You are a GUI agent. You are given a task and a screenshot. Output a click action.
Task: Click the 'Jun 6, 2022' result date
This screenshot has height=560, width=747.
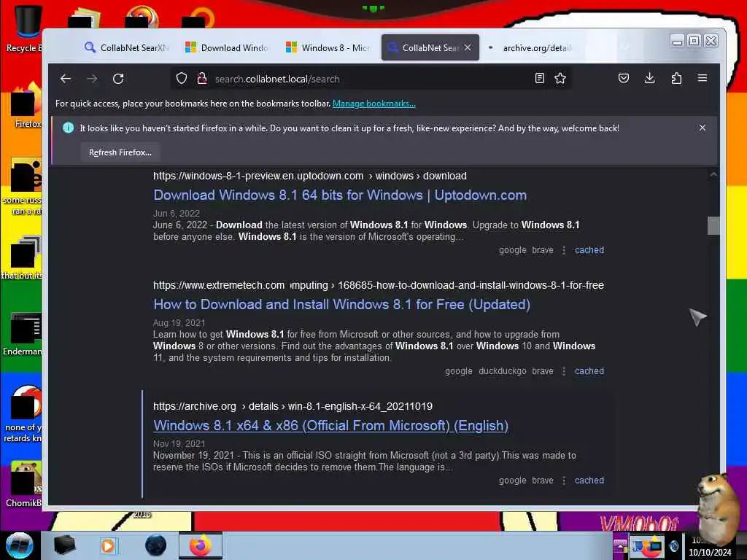(x=177, y=214)
